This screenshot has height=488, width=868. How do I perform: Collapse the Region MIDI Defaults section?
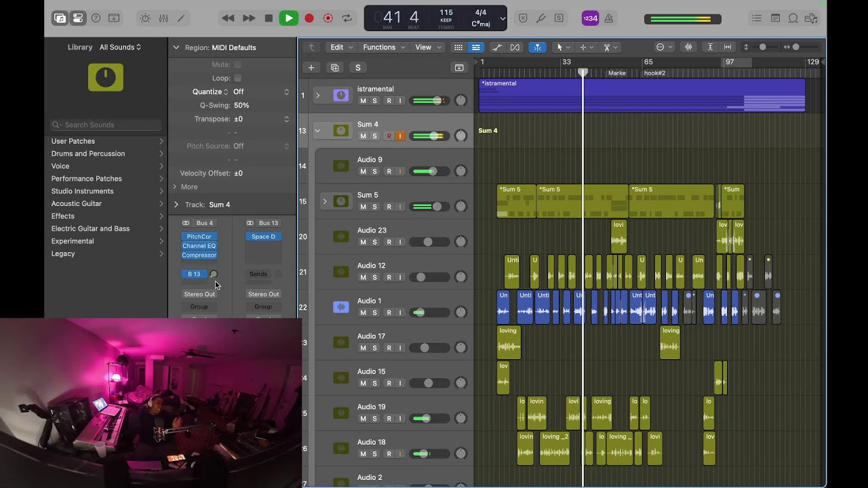click(176, 47)
